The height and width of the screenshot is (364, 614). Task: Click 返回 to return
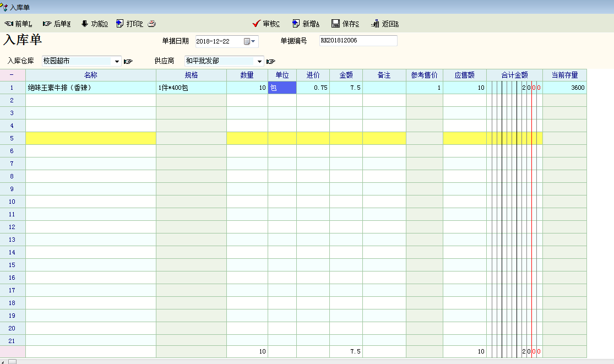pyautogui.click(x=385, y=24)
